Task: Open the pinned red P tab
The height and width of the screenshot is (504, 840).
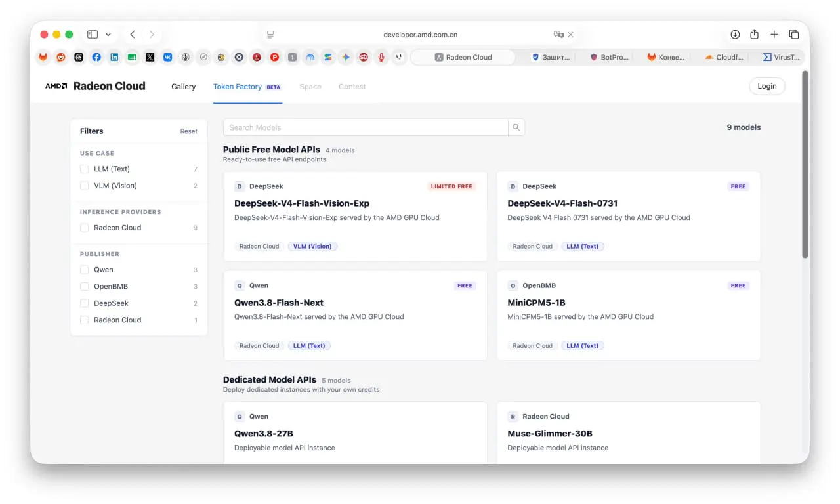Action: [x=274, y=57]
